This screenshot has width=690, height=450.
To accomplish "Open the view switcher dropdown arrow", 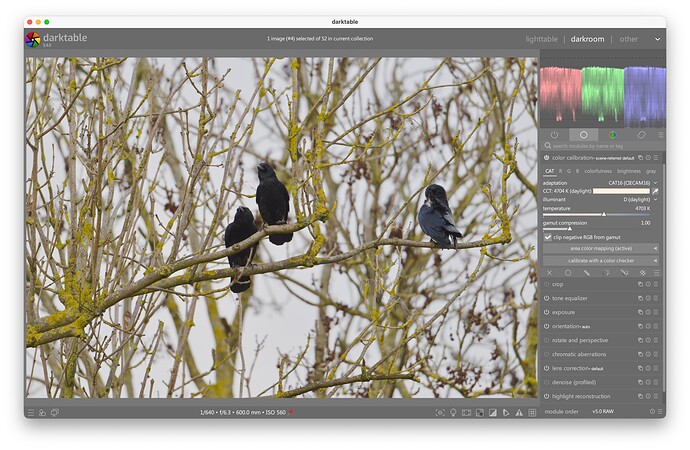I will pyautogui.click(x=657, y=39).
